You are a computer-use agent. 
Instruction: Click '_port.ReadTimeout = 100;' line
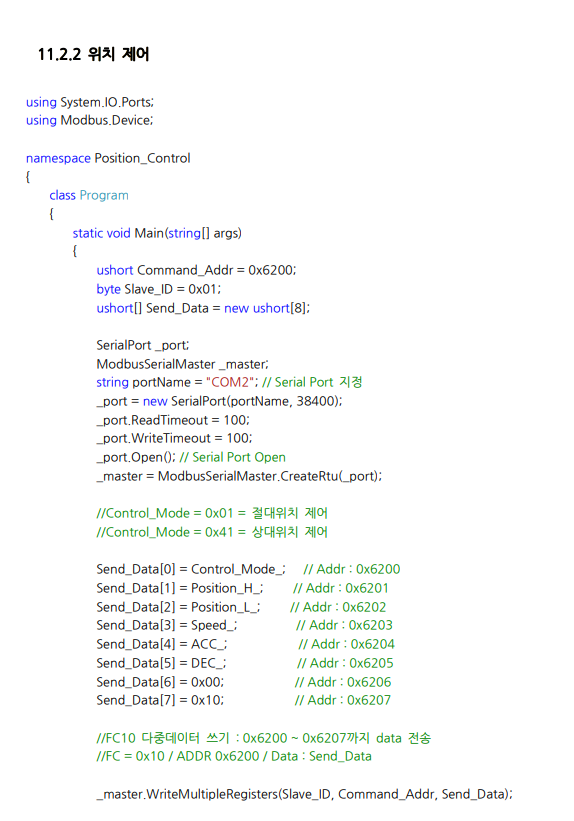click(173, 420)
